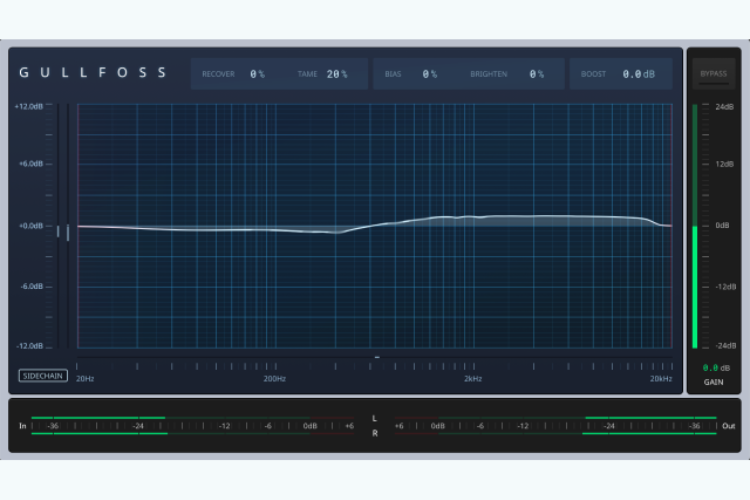Click the 24dB gain scale label

(x=725, y=107)
